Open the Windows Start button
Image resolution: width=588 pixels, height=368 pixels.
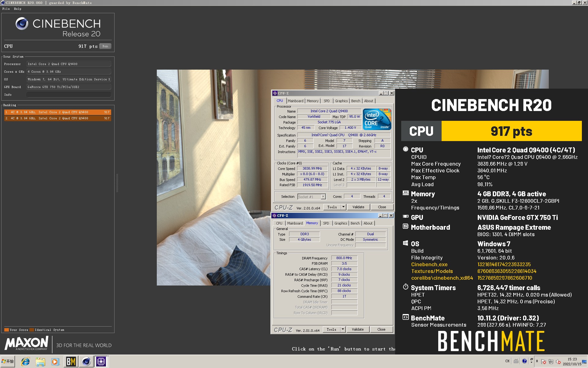click(8, 362)
